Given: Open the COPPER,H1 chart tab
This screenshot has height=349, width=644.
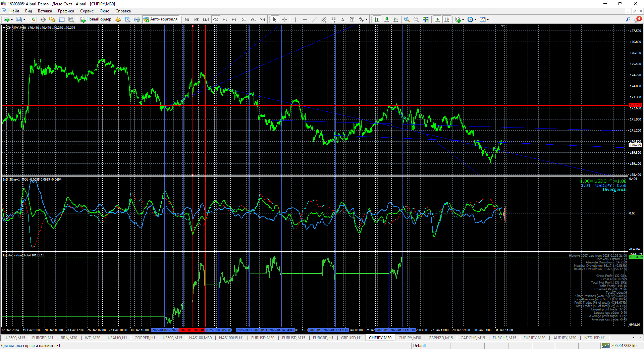Looking at the screenshot, I should (x=145, y=338).
